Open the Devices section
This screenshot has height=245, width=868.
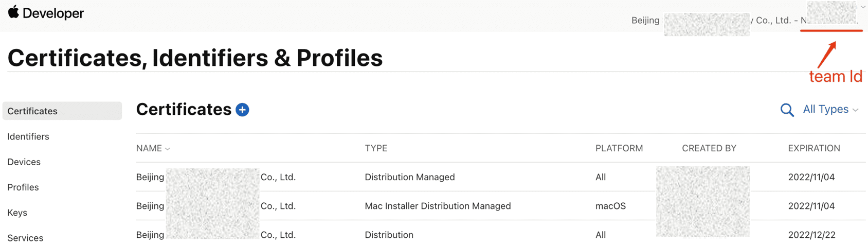click(x=24, y=162)
